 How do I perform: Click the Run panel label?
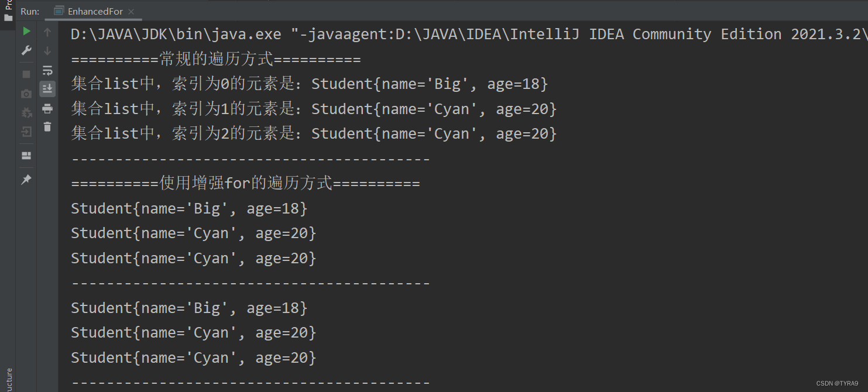(x=30, y=11)
